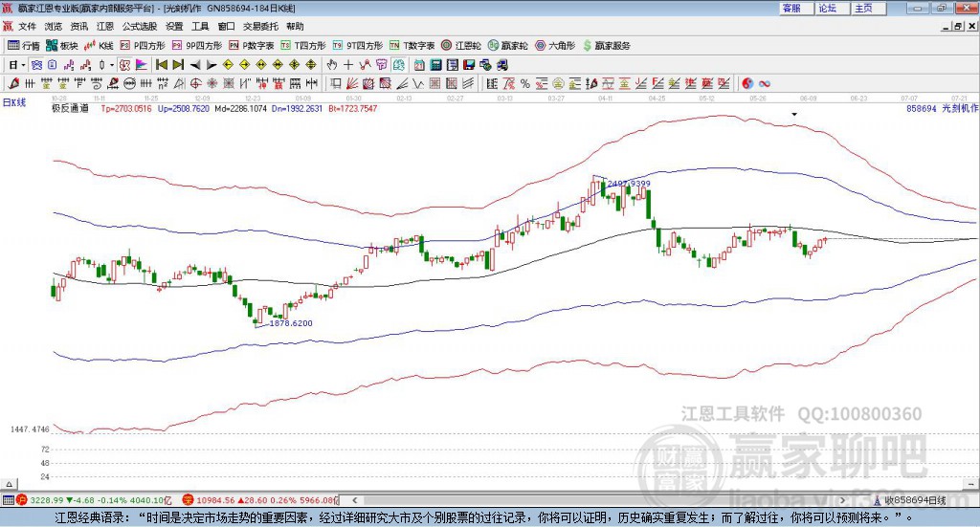Select the hand pan tool

coord(332,65)
